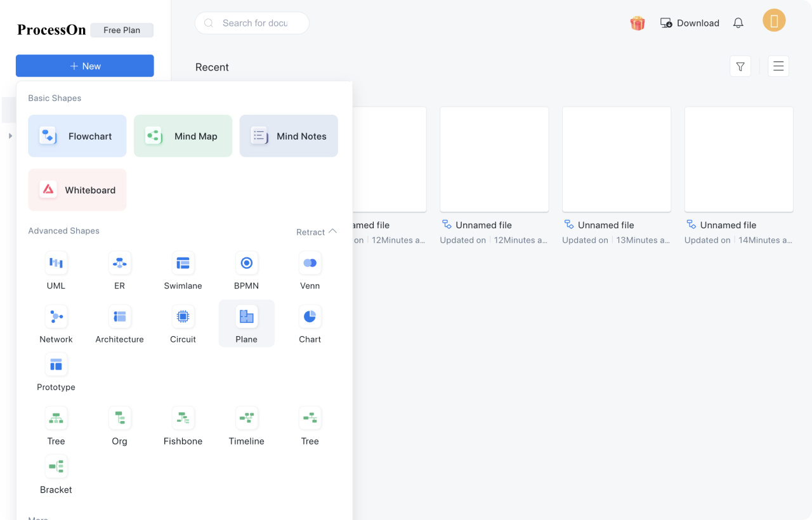Expand the sidebar tree arrow

[10, 136]
